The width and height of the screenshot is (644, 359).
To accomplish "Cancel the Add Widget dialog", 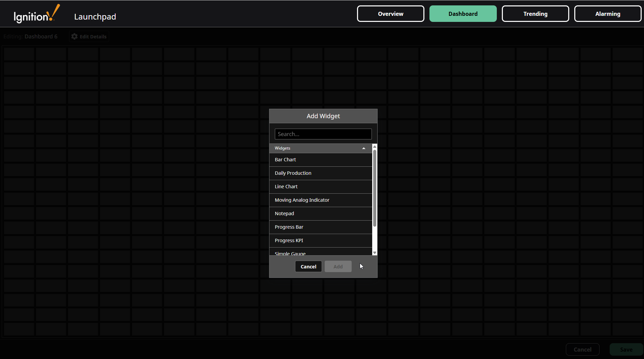I will point(308,266).
